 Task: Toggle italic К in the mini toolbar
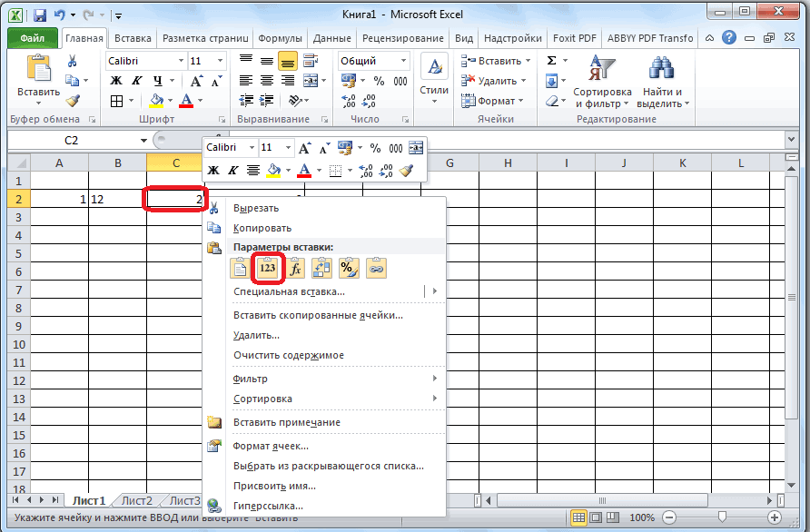coord(233,170)
